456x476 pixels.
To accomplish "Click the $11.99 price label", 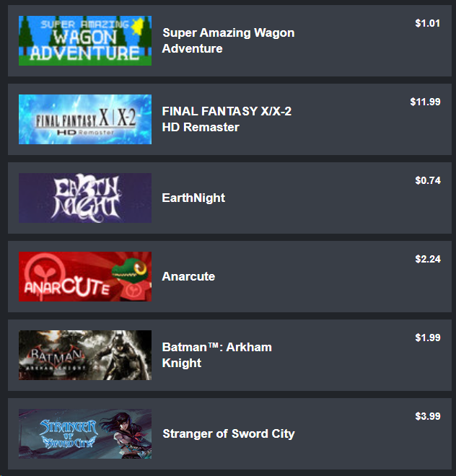I will point(425,102).
